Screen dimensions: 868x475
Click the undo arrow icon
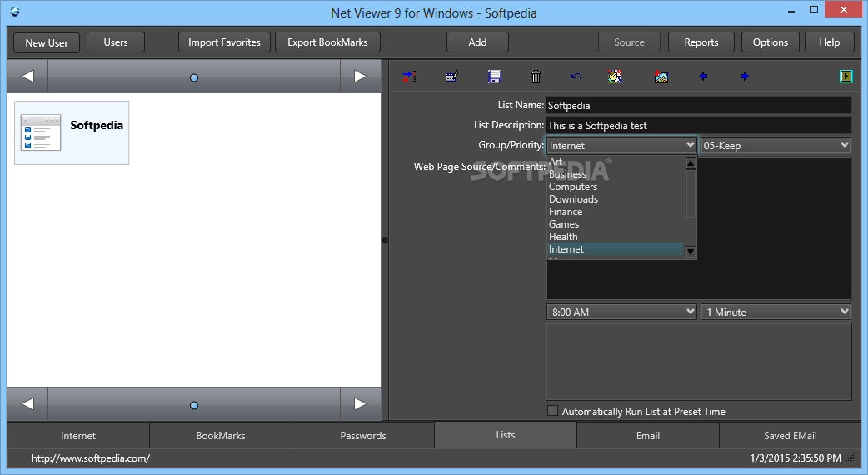coord(576,77)
